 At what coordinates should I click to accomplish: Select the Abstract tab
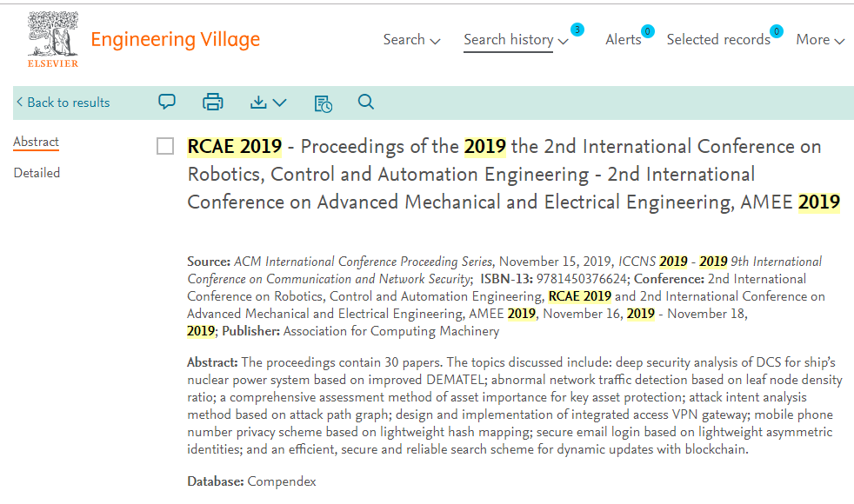coord(36,142)
